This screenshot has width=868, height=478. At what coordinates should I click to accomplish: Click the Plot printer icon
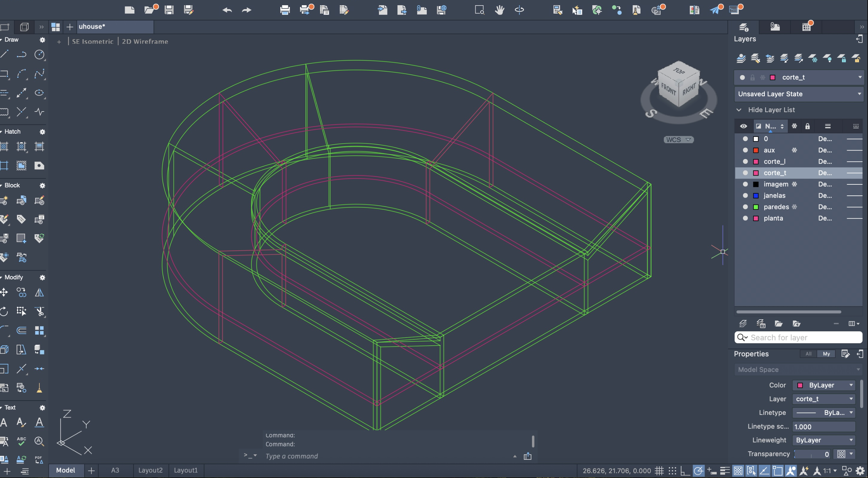(285, 10)
